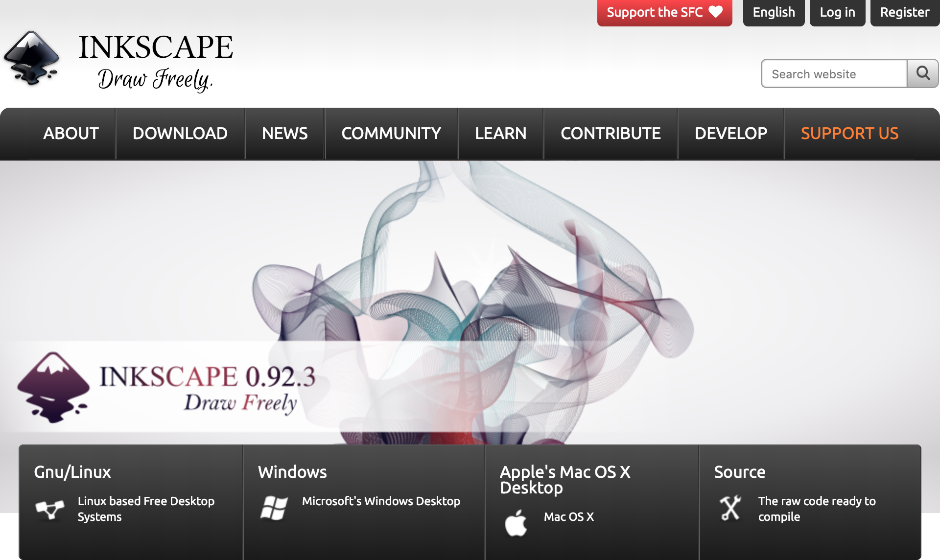Select the Gnu/Linux download heading
The height and width of the screenshot is (560, 940).
pyautogui.click(x=72, y=472)
